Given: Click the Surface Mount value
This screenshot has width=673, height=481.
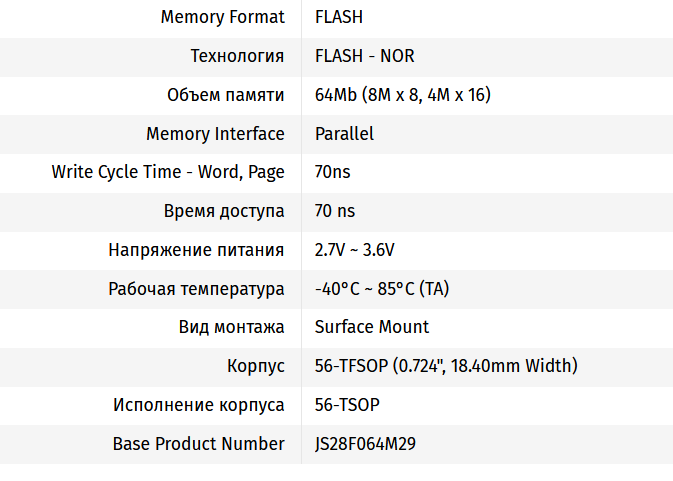Looking at the screenshot, I should [371, 327].
